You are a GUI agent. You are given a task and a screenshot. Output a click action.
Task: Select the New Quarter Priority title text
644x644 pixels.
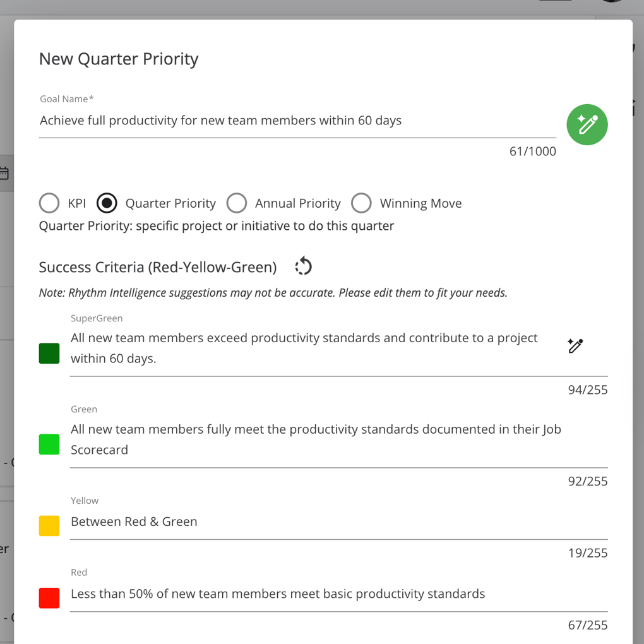(119, 59)
